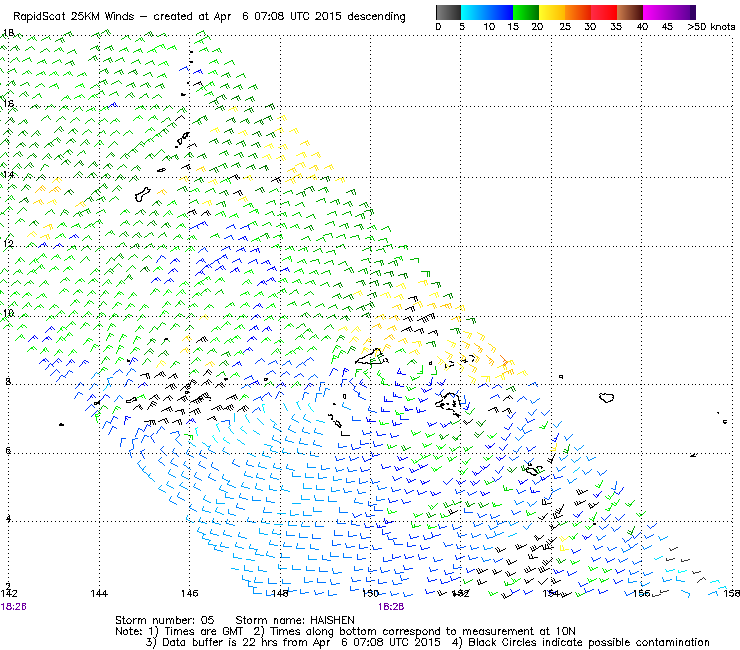740x650 pixels.
Task: Click the note about measurement at 10N
Action: [414, 632]
